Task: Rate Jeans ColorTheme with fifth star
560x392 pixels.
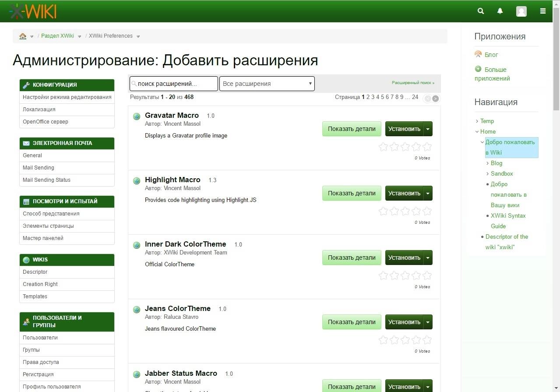Action: pos(427,340)
